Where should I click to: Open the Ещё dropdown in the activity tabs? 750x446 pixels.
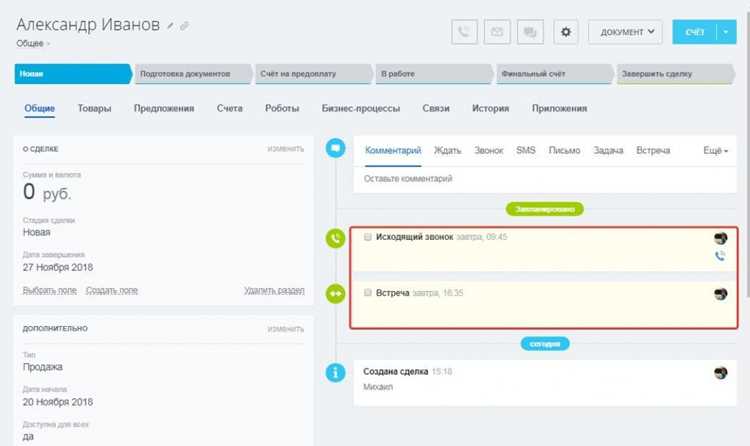click(715, 150)
